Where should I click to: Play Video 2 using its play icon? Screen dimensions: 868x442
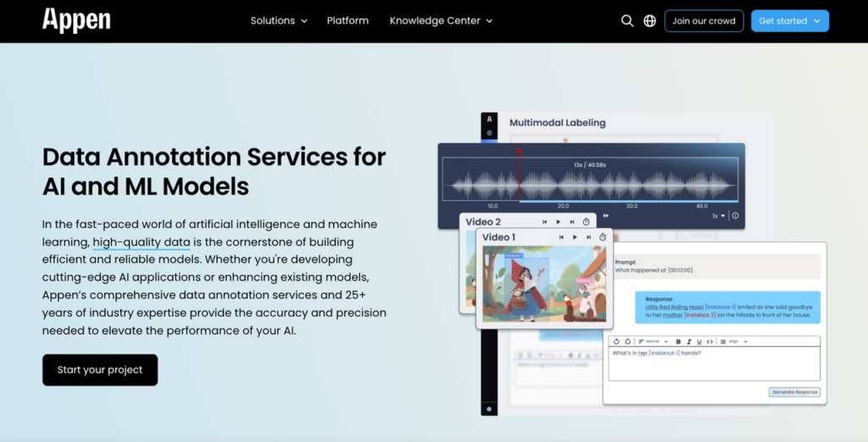[x=558, y=221]
